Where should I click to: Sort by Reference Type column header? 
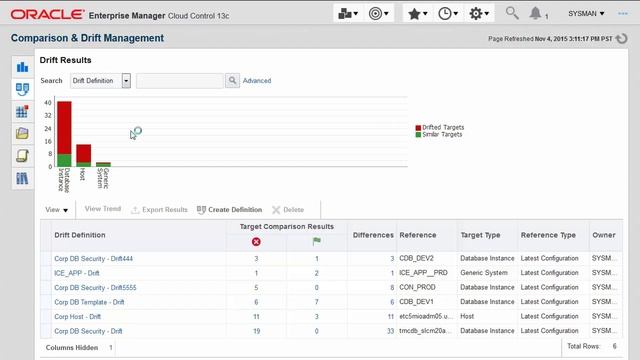548,235
